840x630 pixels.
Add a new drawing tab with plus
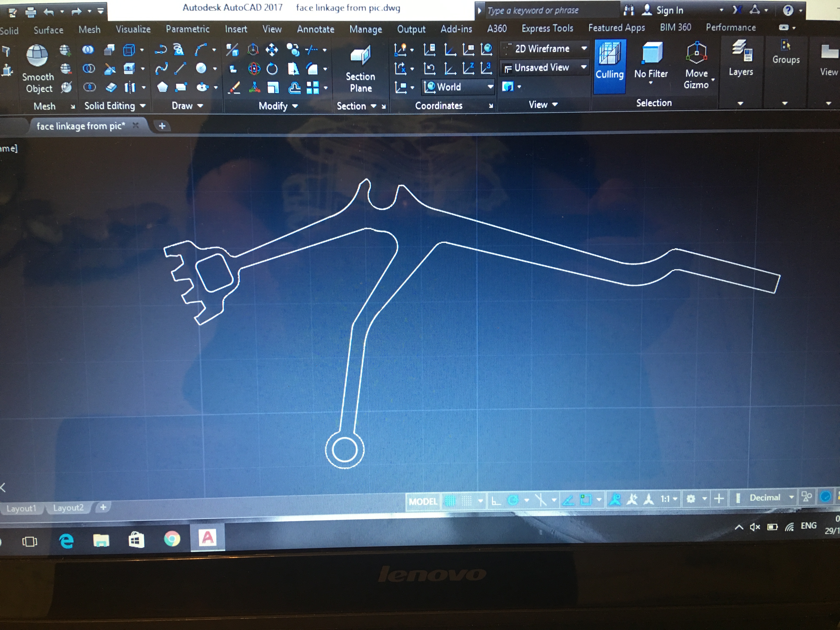(x=162, y=126)
